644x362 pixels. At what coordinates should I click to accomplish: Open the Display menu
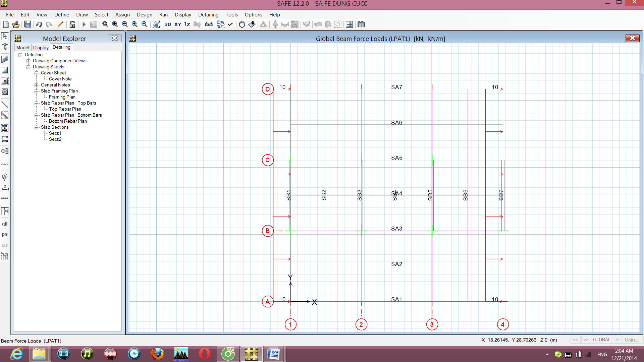183,15
